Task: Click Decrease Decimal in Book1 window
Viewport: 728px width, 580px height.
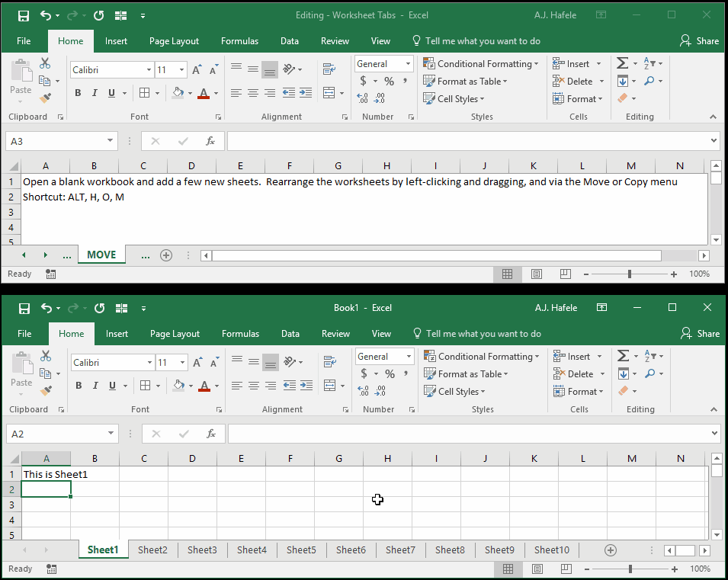Action: 380,391
